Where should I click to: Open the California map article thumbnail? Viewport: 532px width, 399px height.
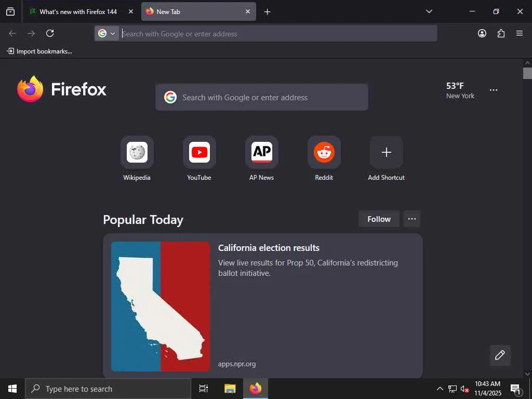(161, 307)
